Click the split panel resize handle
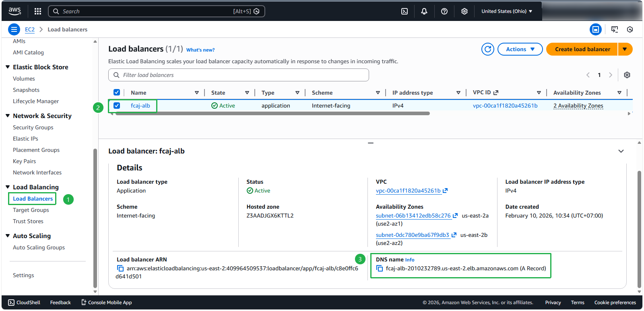 [x=371, y=143]
